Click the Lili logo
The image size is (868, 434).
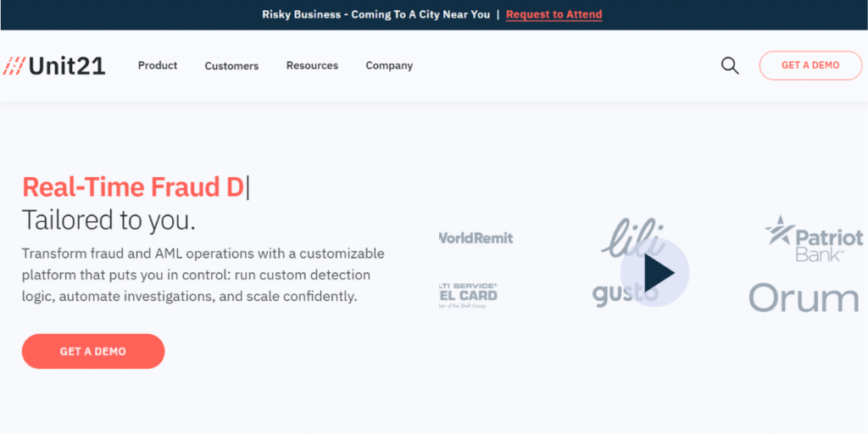(x=633, y=237)
